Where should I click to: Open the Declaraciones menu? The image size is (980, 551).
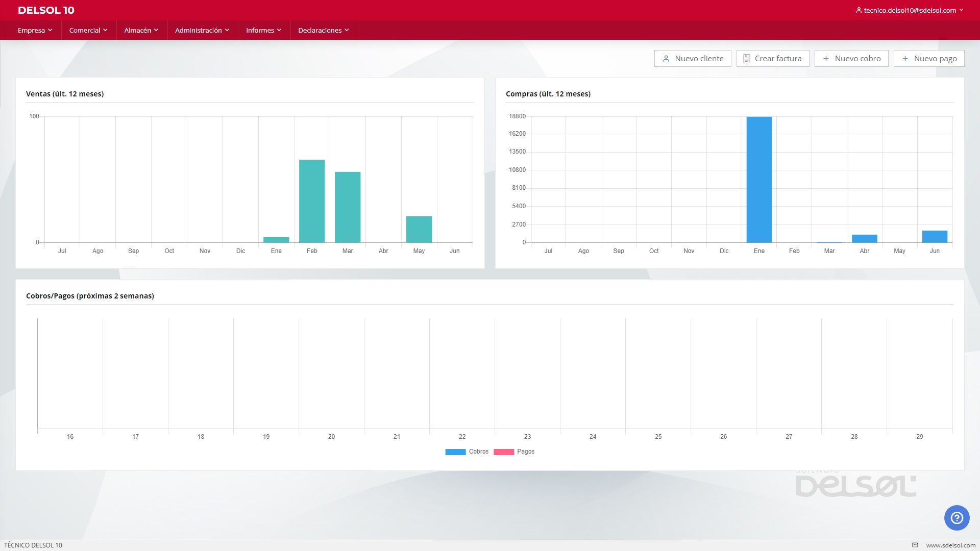pyautogui.click(x=324, y=30)
